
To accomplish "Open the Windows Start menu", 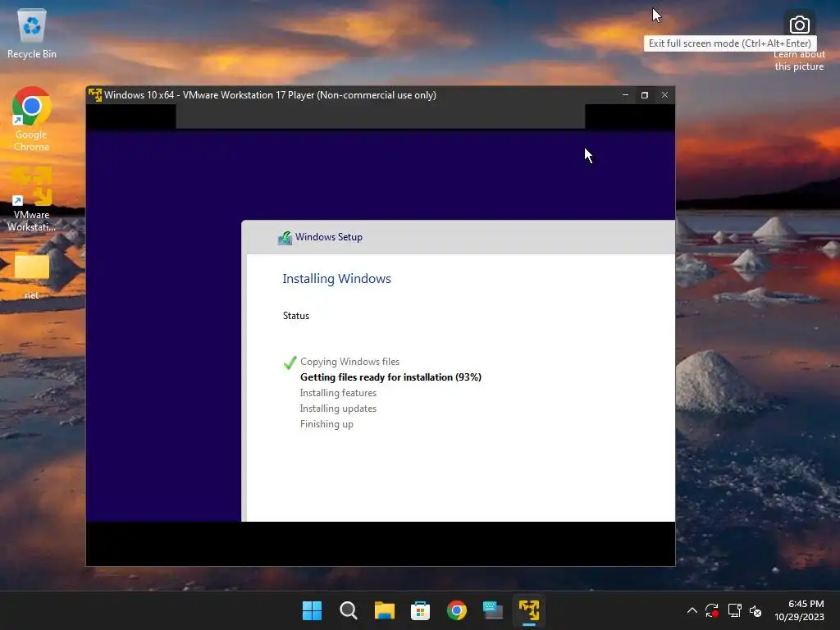I will 313,610.
